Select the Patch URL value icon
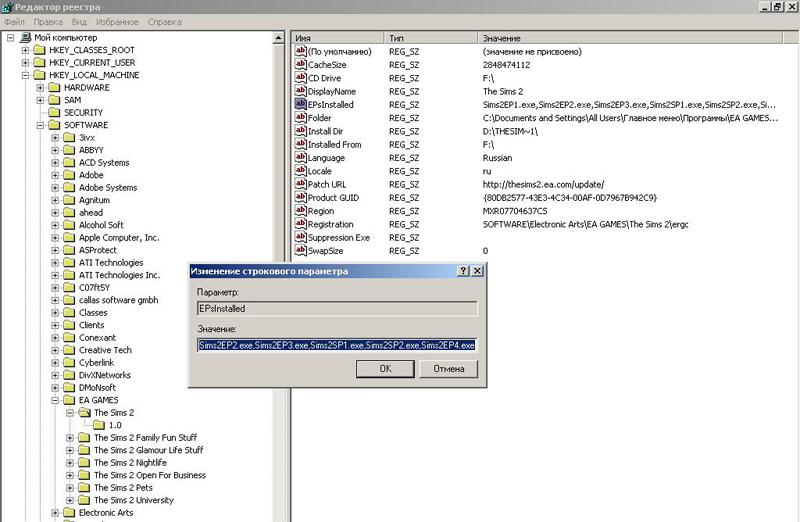800x522 pixels. point(300,184)
